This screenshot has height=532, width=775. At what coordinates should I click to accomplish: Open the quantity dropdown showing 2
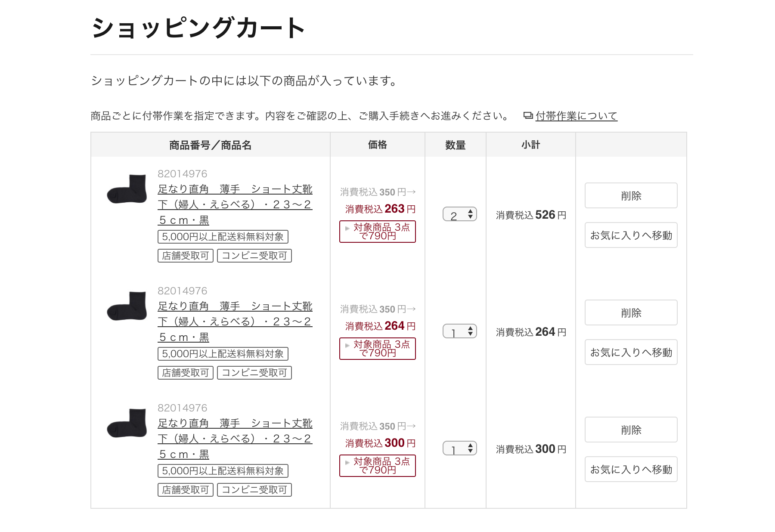click(x=459, y=214)
